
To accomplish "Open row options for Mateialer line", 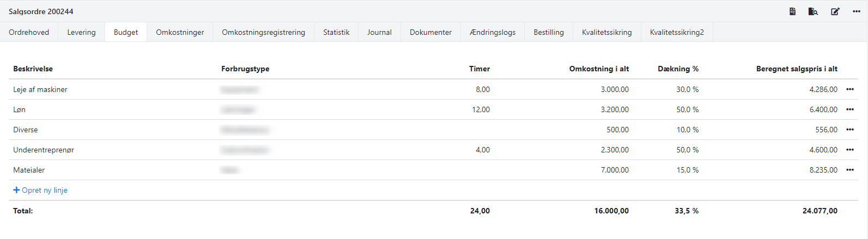I will (849, 170).
